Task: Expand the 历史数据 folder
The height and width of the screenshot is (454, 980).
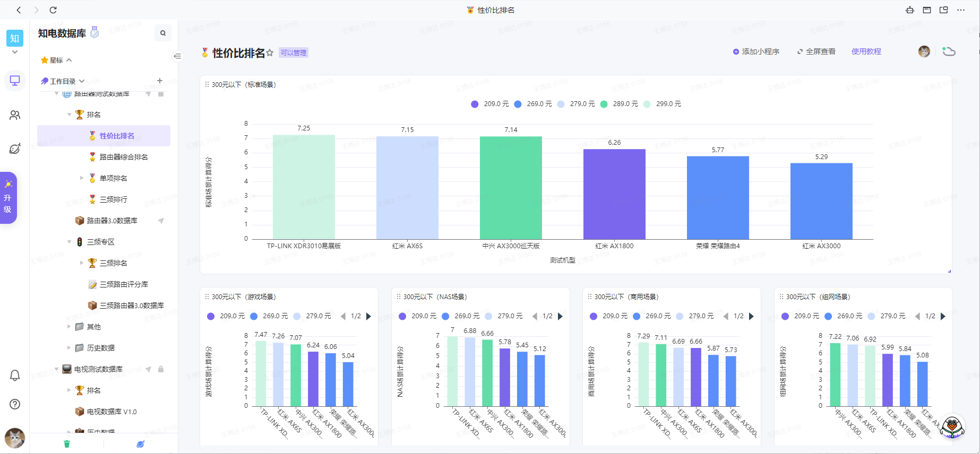Action: 69,348
